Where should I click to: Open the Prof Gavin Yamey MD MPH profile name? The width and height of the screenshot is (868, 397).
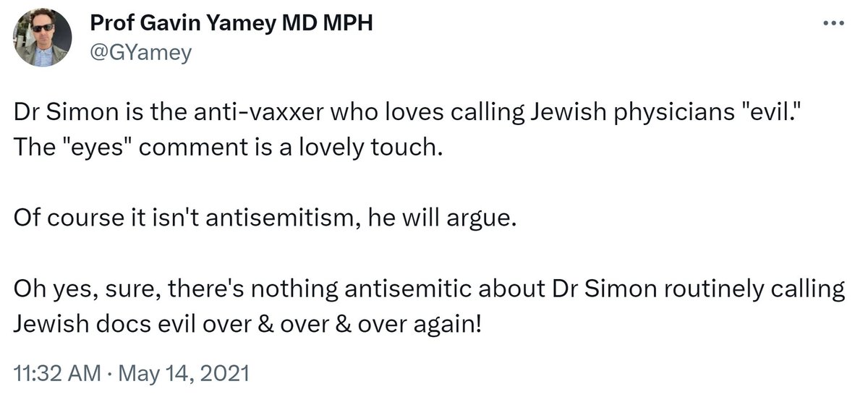231,25
